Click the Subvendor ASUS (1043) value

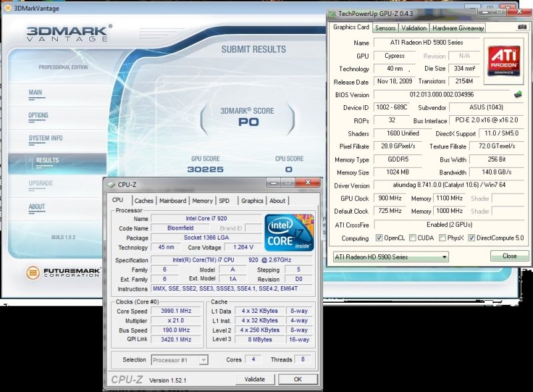tap(486, 107)
